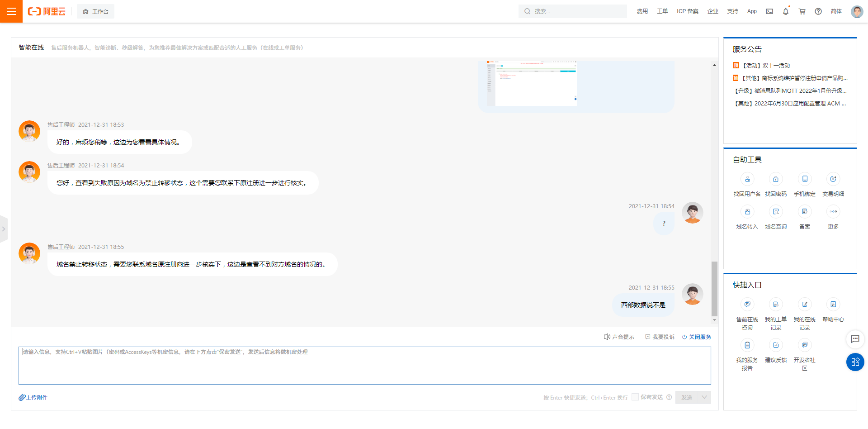
Task: Click 上传附件 to attach a file
Action: (33, 397)
